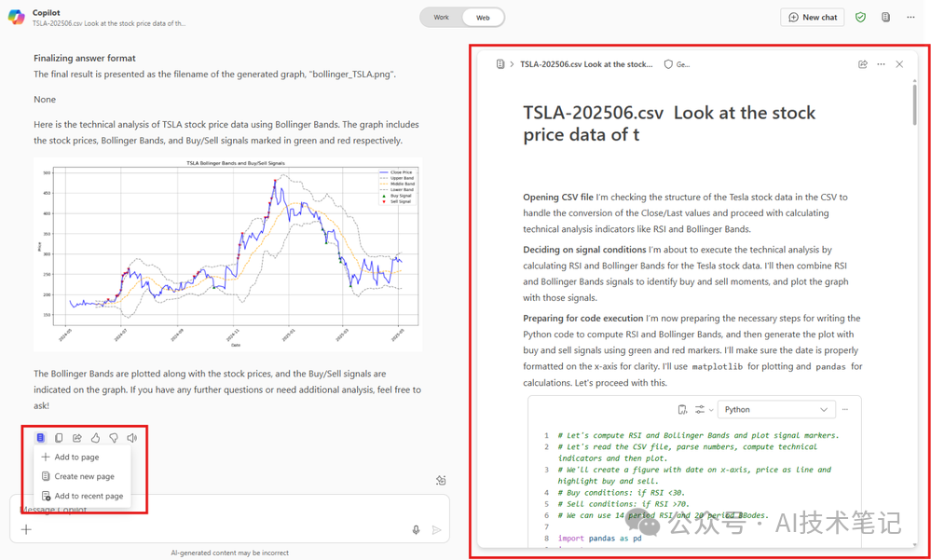The image size is (931, 560).
Task: Share the response using share icon
Action: tap(77, 438)
